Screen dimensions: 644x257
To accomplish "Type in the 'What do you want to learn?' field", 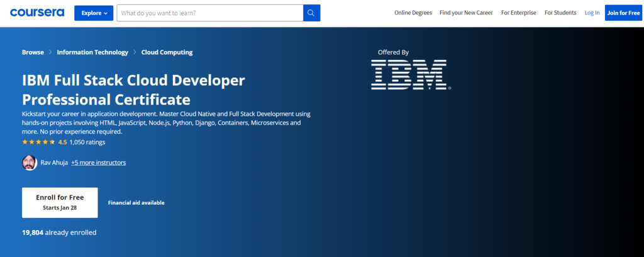I will click(209, 13).
